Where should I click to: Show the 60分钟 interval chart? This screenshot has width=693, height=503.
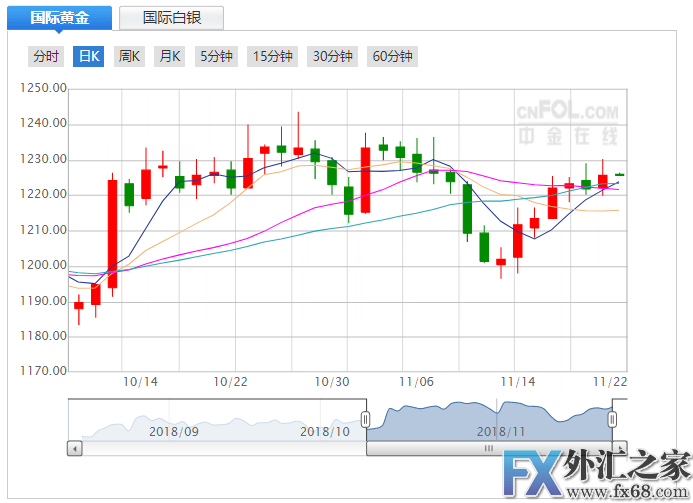click(x=392, y=56)
